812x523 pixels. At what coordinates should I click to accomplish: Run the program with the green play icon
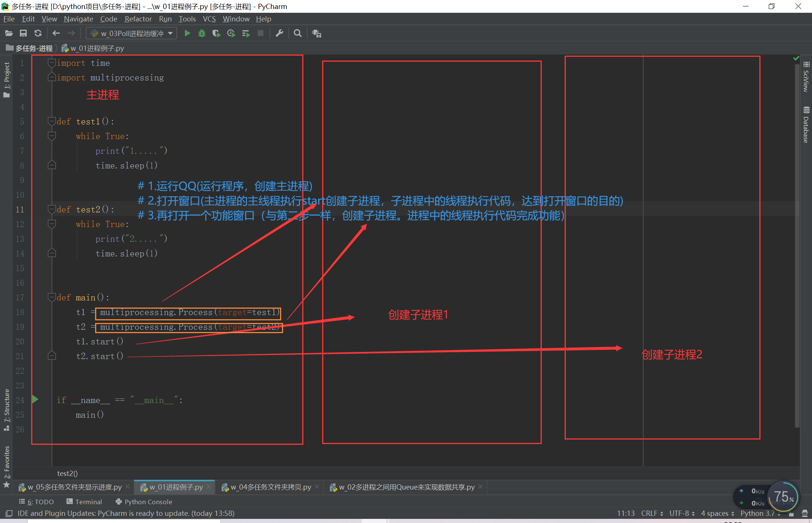tap(187, 33)
